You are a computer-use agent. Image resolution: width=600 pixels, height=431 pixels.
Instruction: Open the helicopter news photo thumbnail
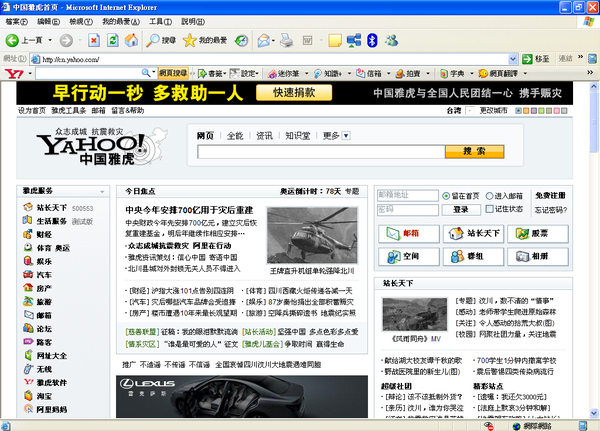pyautogui.click(x=312, y=235)
